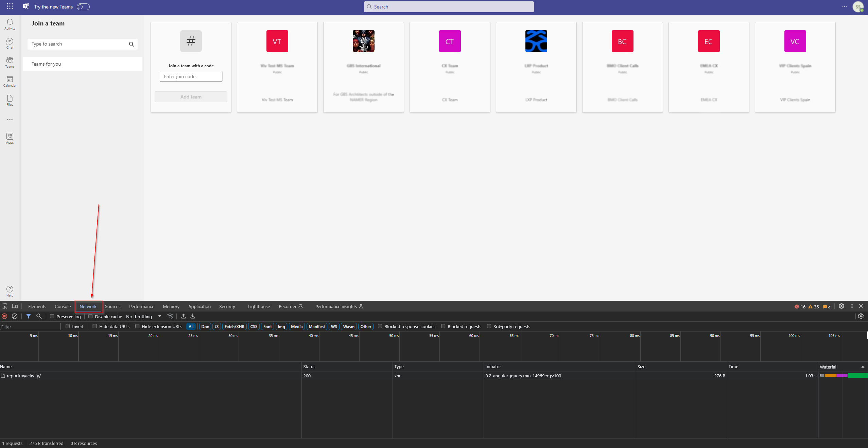
Task: Click the Teams logo in header
Action: (26, 6)
